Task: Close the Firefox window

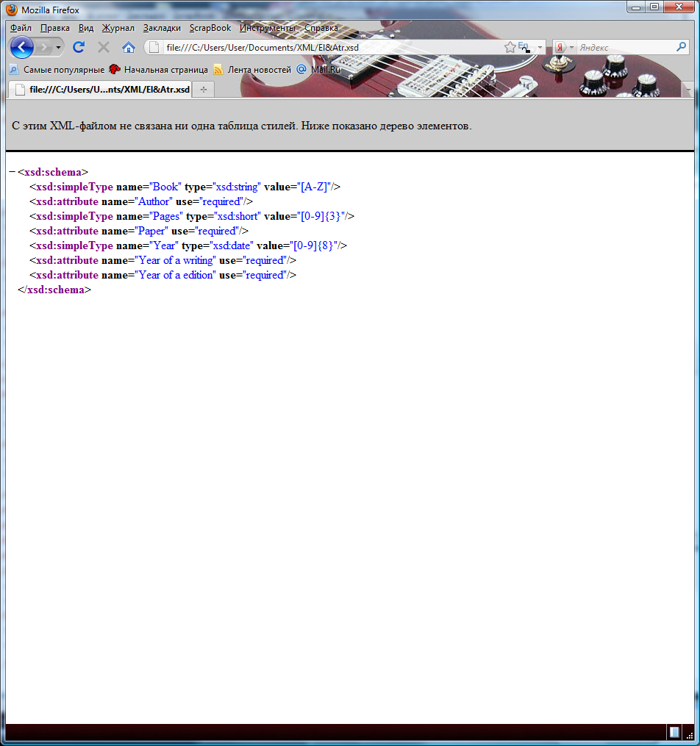Action: click(x=679, y=7)
